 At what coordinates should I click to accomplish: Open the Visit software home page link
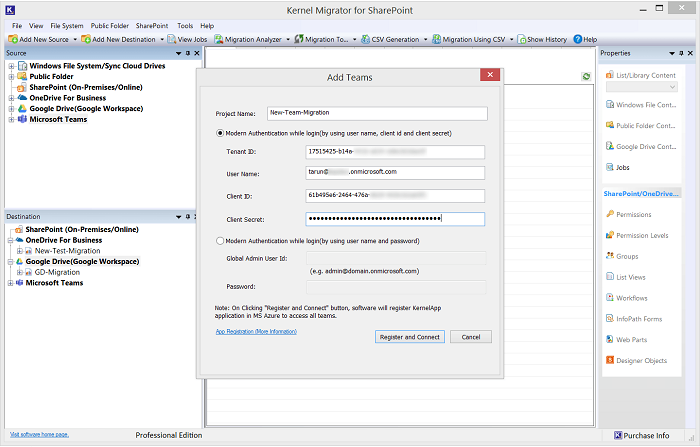tap(39, 434)
